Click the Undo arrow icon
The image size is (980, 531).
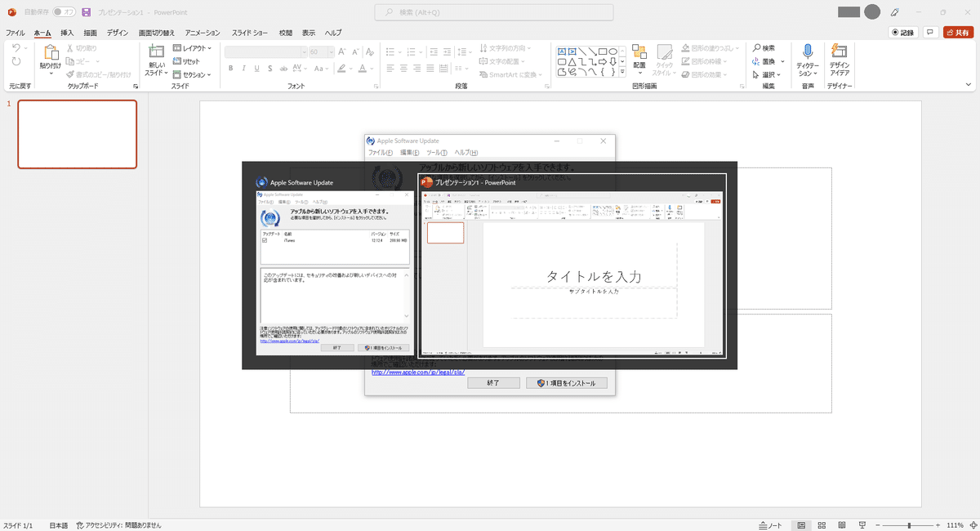coord(16,49)
